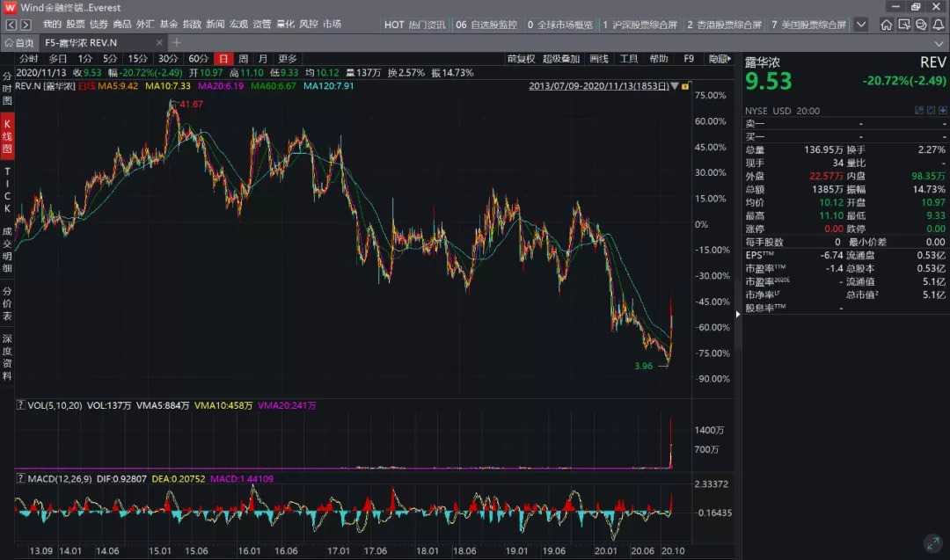Select the 深度资料 sidebar item
The width and height of the screenshot is (950, 560).
click(7, 357)
